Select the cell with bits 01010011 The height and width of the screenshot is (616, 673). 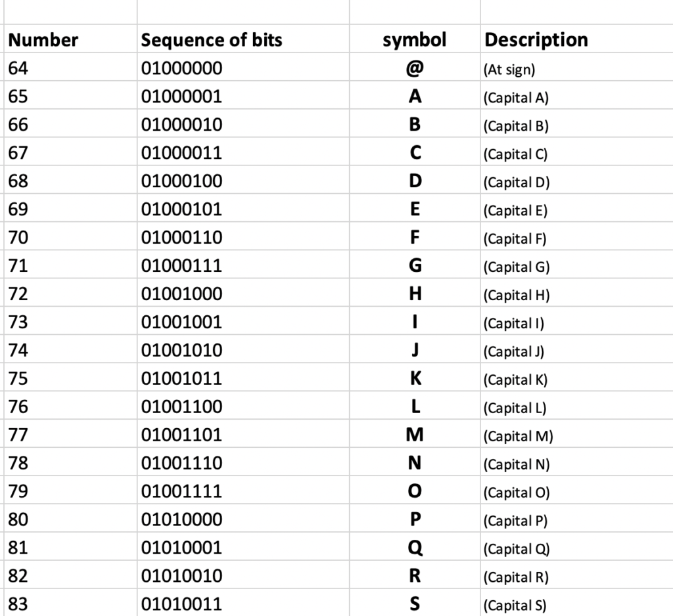[182, 604]
